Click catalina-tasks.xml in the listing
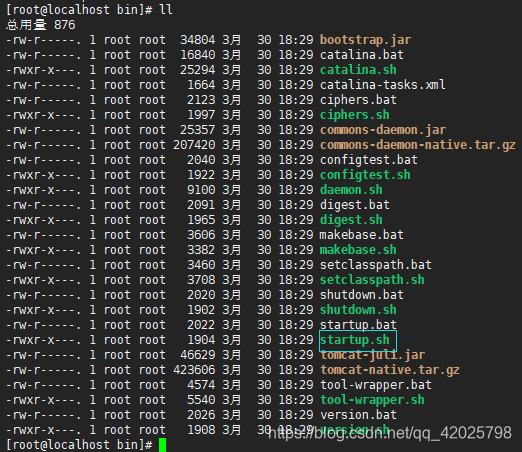The height and width of the screenshot is (452, 522). [x=383, y=85]
